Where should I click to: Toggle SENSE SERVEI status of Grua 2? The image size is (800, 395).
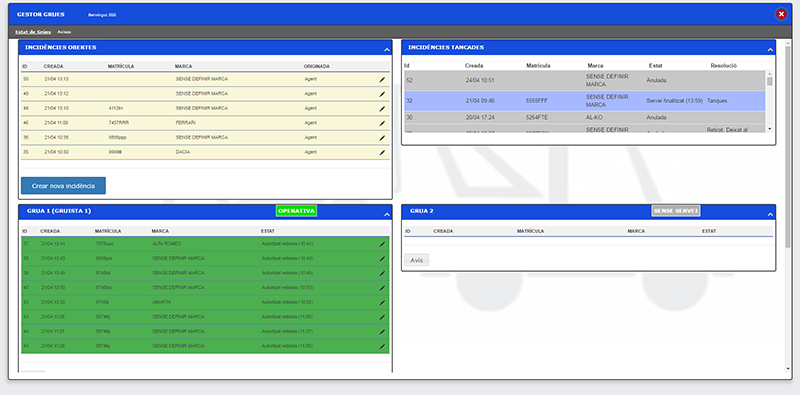point(676,211)
